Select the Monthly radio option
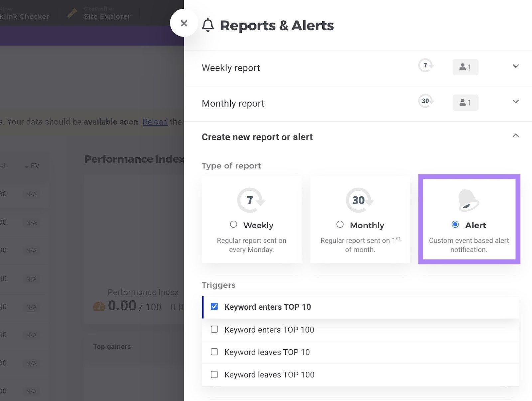The height and width of the screenshot is (401, 532). click(x=340, y=225)
